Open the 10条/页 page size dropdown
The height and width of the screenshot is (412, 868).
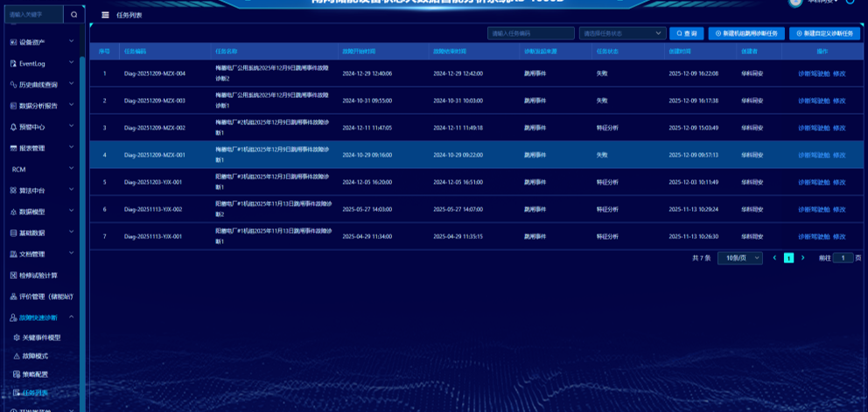point(740,258)
